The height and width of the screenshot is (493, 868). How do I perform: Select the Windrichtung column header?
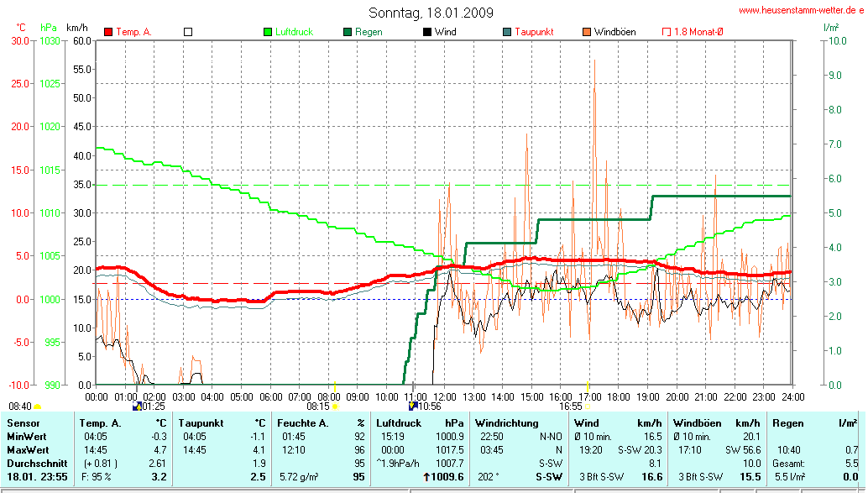coord(506,422)
